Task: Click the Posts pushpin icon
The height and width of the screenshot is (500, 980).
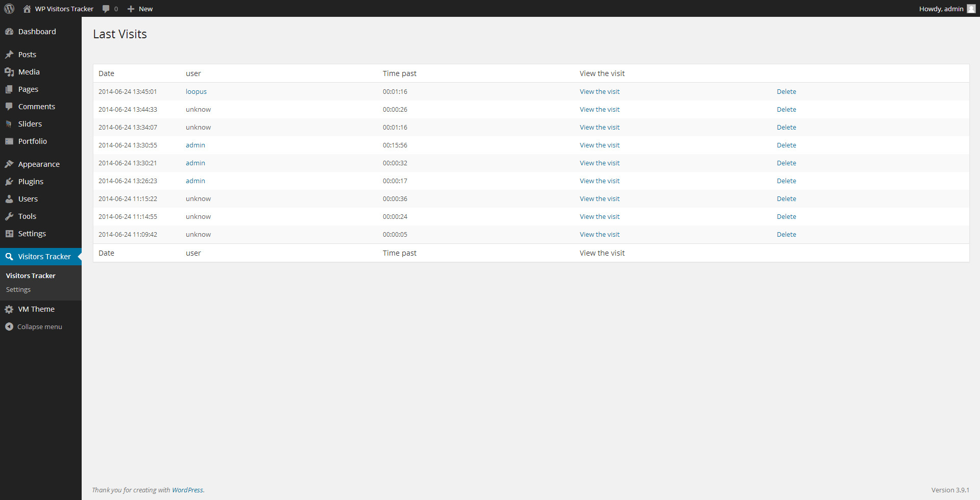Action: pyautogui.click(x=10, y=54)
